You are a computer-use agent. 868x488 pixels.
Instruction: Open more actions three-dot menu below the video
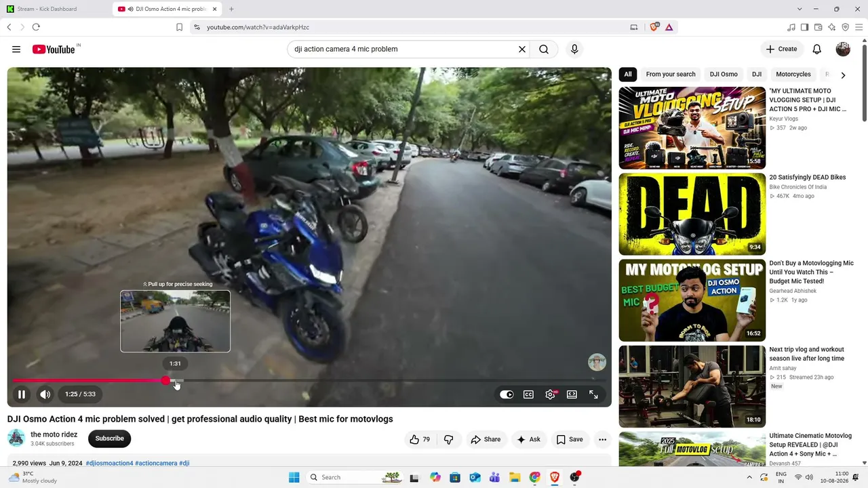(x=602, y=439)
